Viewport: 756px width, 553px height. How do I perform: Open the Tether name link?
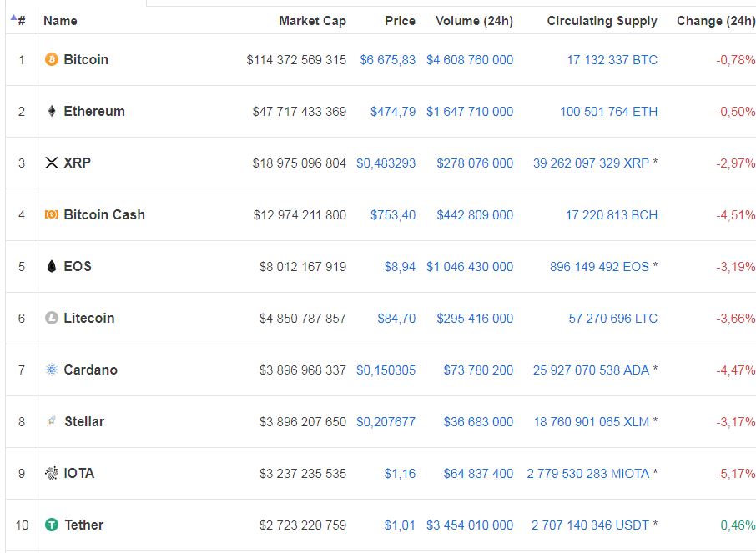point(84,525)
